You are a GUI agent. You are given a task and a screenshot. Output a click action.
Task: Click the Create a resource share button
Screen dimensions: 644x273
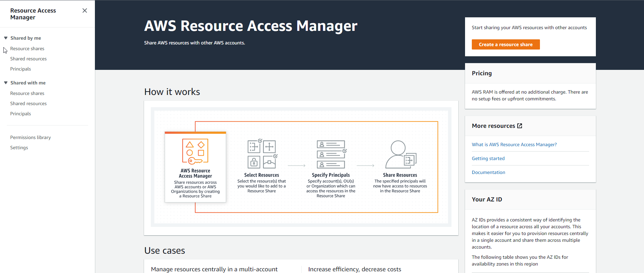[x=506, y=44]
